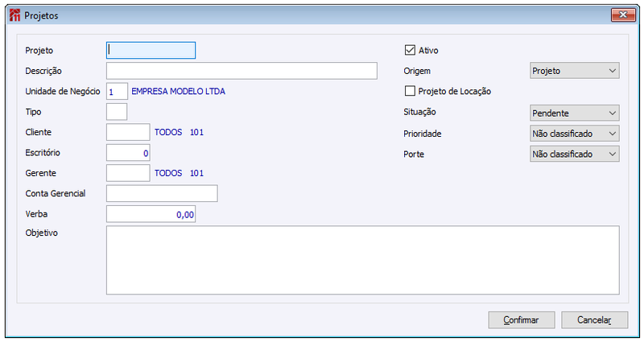This screenshot has width=644, height=342.
Task: Open the Origem dropdown
Action: click(574, 71)
